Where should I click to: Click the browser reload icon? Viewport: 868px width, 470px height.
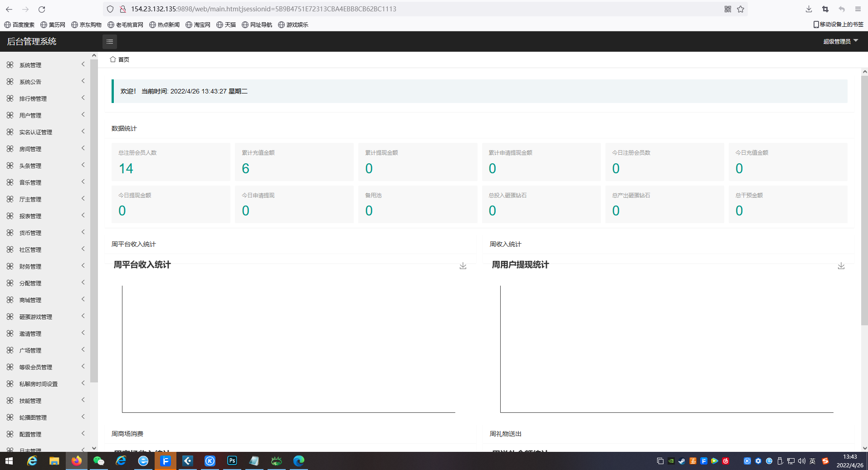[x=42, y=9]
